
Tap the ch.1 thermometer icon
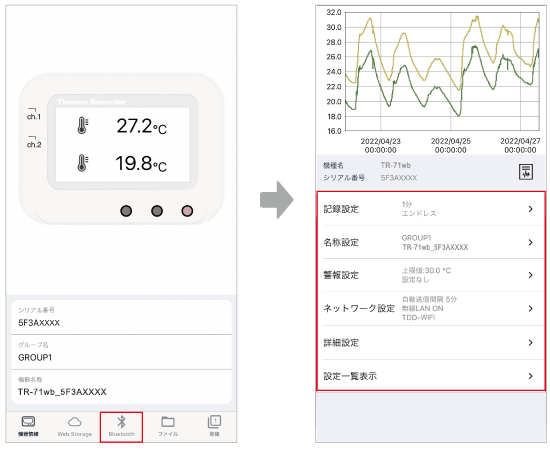pyautogui.click(x=82, y=126)
